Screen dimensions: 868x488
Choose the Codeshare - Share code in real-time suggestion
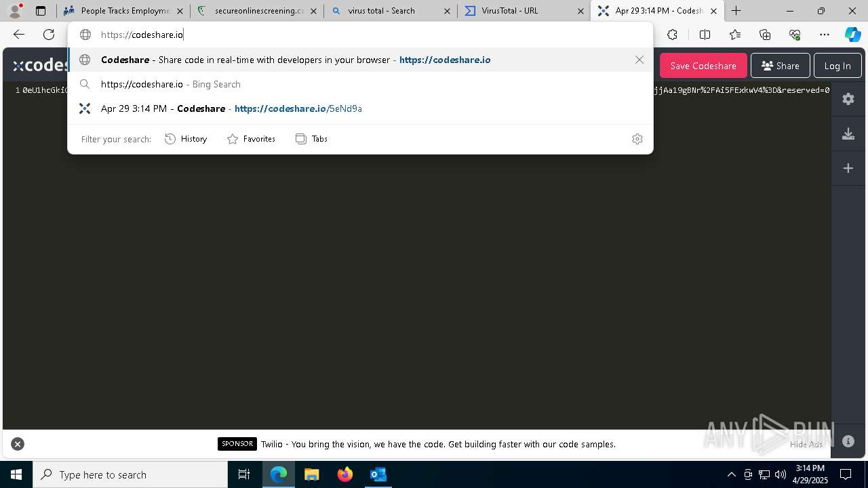360,60
